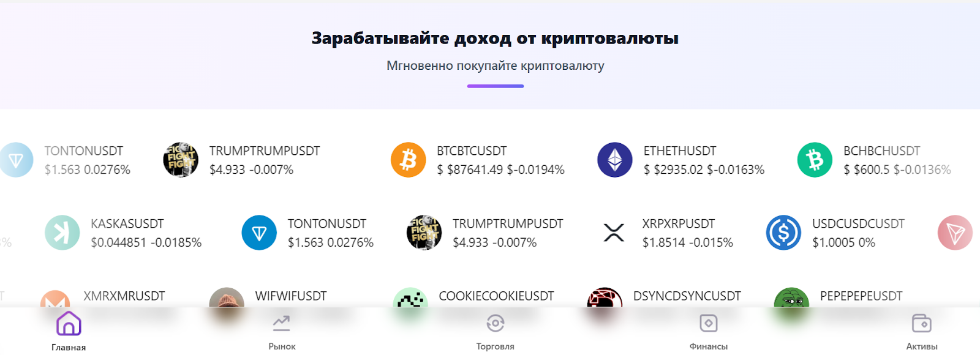Click the Торговля trading icon
Image resolution: width=980 pixels, height=355 pixels.
point(496,323)
